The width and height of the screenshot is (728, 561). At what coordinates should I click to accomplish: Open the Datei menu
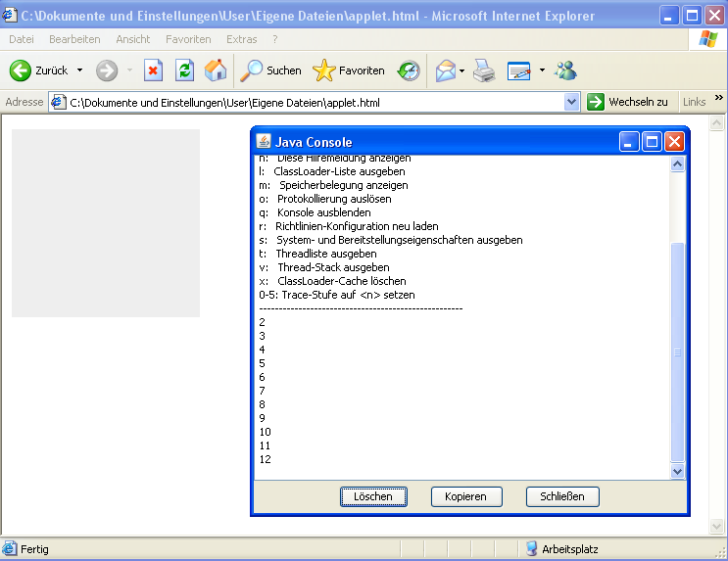[22, 39]
